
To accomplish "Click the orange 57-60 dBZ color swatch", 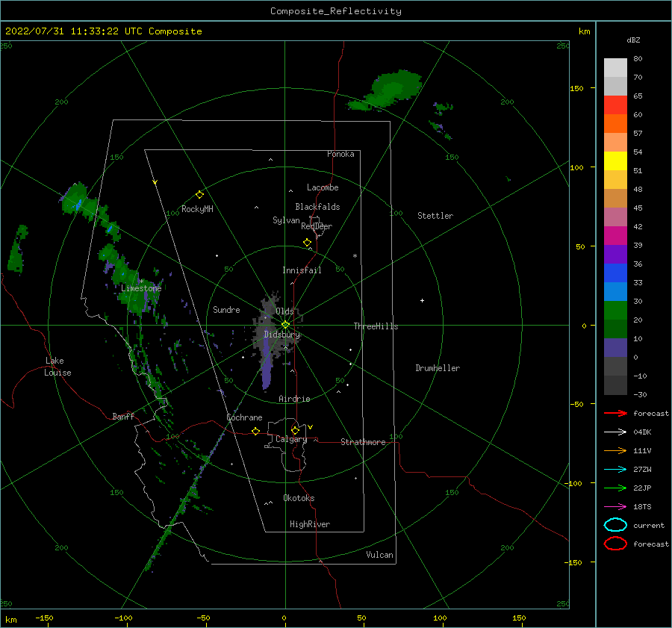I will click(615, 123).
